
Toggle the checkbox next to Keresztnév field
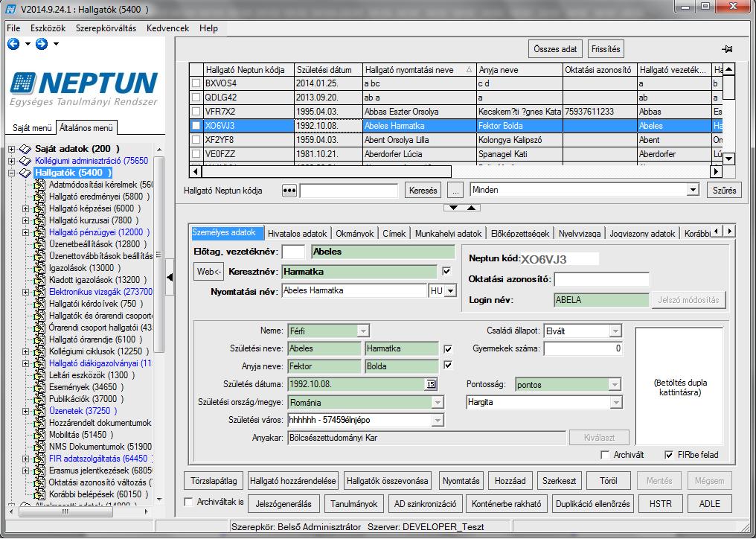click(446, 272)
